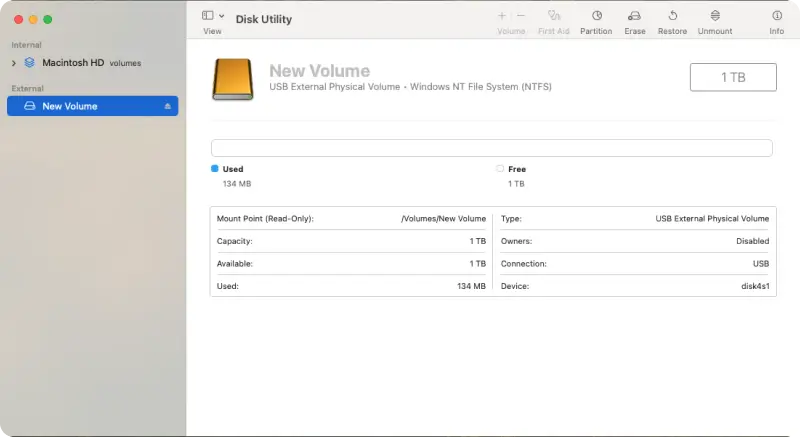800x437 pixels.
Task: Click the disk usage bar
Action: tap(492, 148)
